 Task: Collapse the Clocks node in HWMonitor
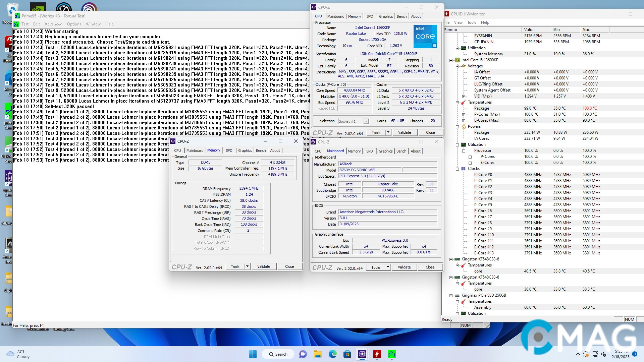pyautogui.click(x=457, y=169)
